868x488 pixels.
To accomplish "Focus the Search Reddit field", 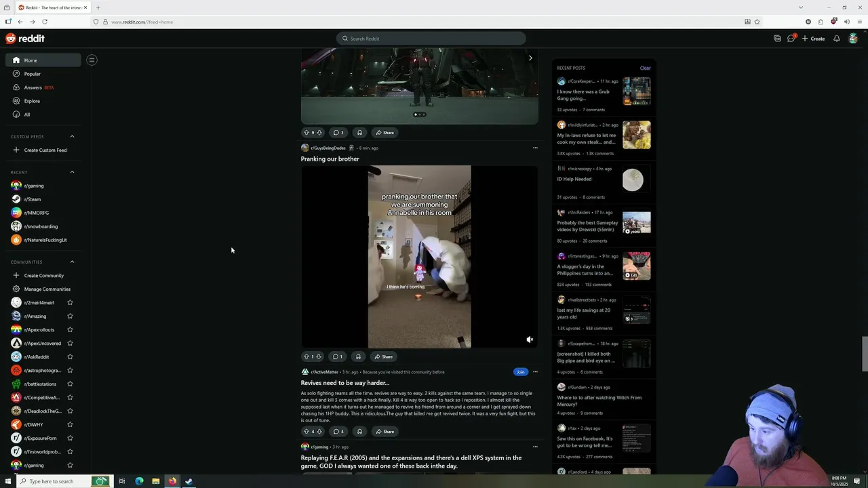I will pos(431,39).
